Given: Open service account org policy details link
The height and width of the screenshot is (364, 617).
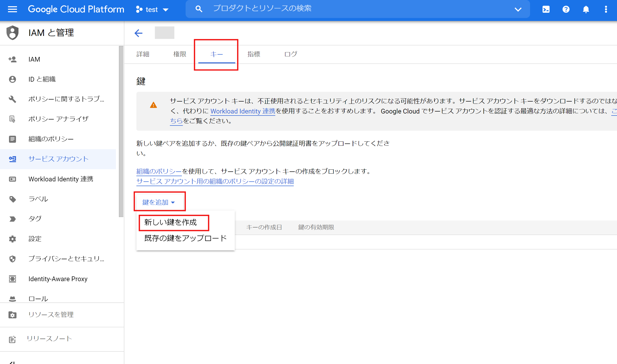Looking at the screenshot, I should 215,181.
